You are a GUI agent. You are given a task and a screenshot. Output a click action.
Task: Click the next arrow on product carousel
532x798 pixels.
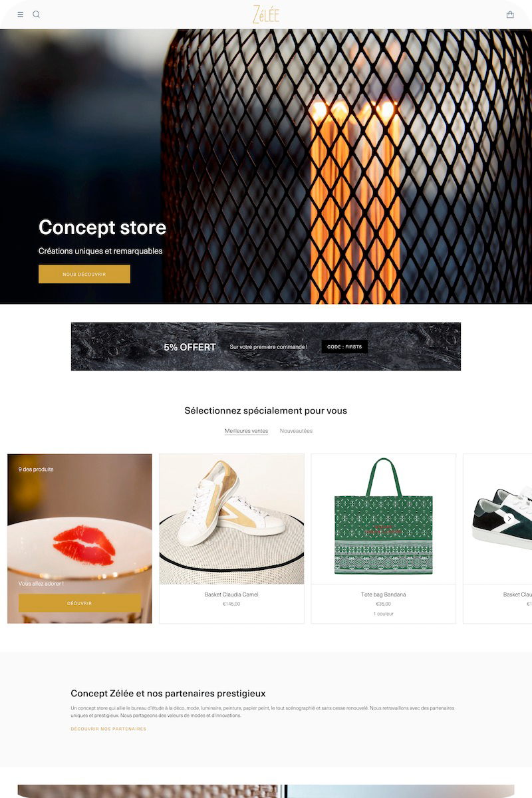[x=509, y=519]
